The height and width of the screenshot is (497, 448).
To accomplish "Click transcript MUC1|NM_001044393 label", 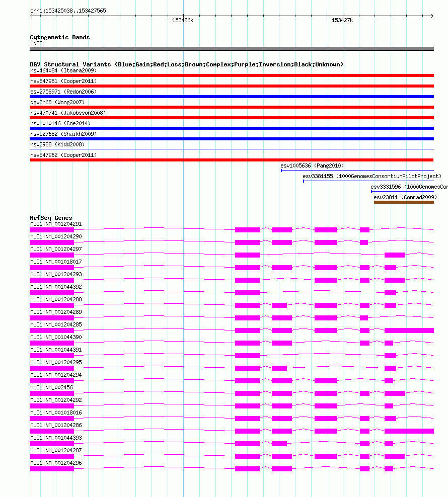I will click(x=56, y=438).
